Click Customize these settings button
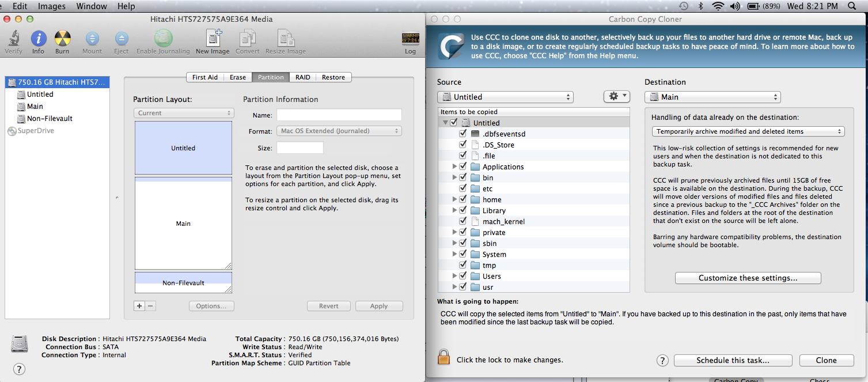 click(748, 278)
